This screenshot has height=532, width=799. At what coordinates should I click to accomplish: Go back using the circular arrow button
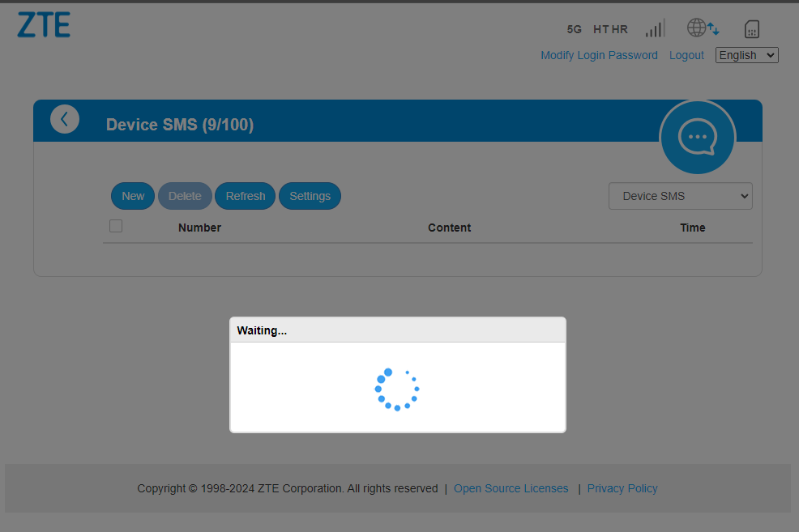pyautogui.click(x=65, y=119)
